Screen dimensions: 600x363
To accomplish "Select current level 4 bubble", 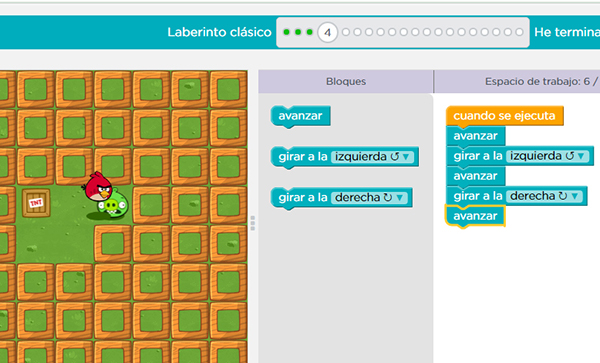I will tap(327, 33).
